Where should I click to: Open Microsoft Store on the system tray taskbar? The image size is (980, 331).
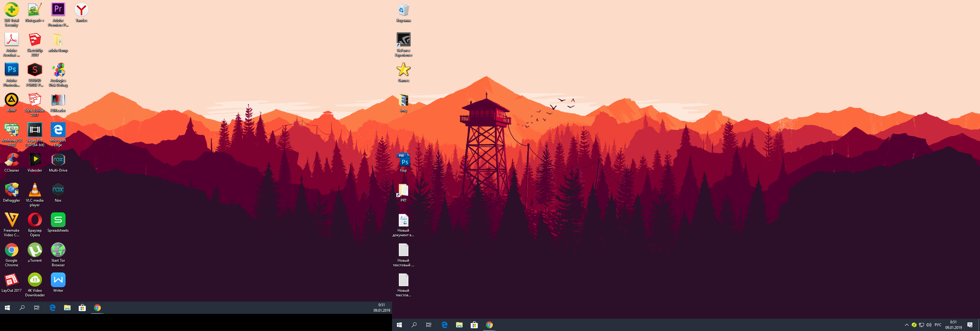pos(474,325)
